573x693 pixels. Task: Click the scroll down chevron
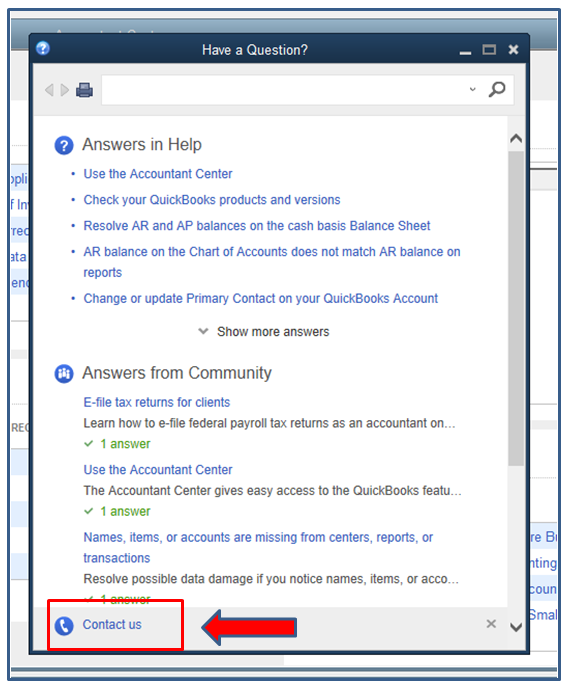tap(516, 627)
